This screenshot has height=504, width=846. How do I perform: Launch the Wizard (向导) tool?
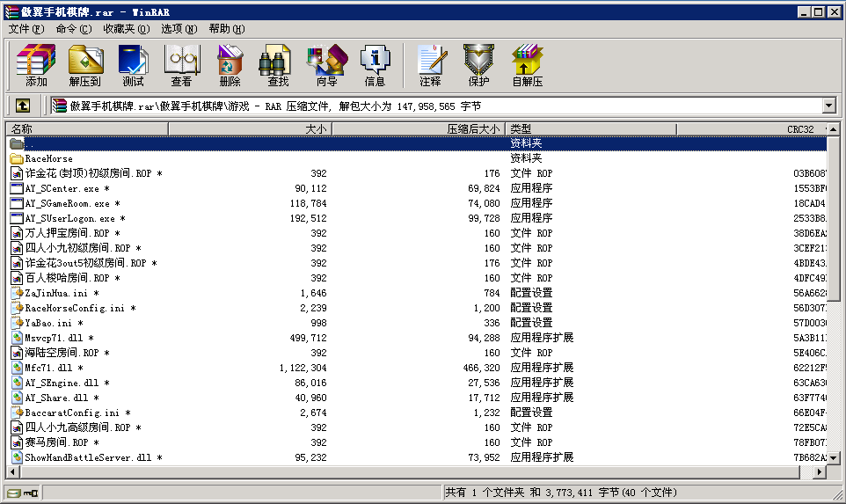pos(326,66)
